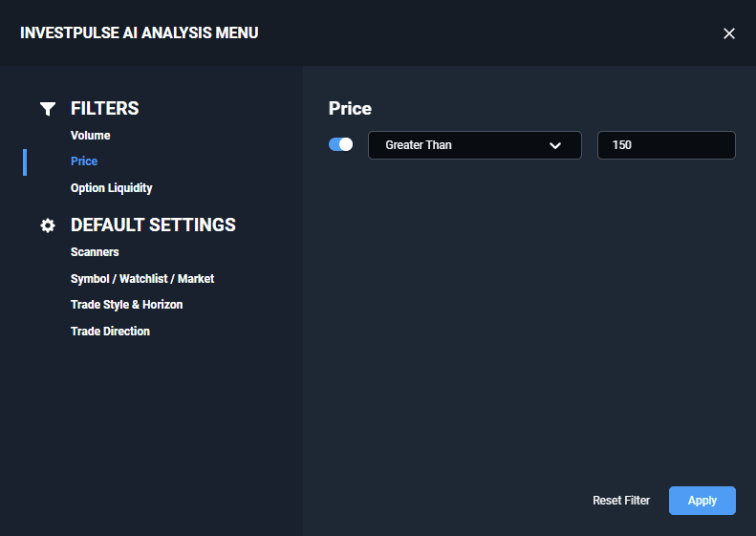Click the DEFAULT SETTINGS section heading

153,225
